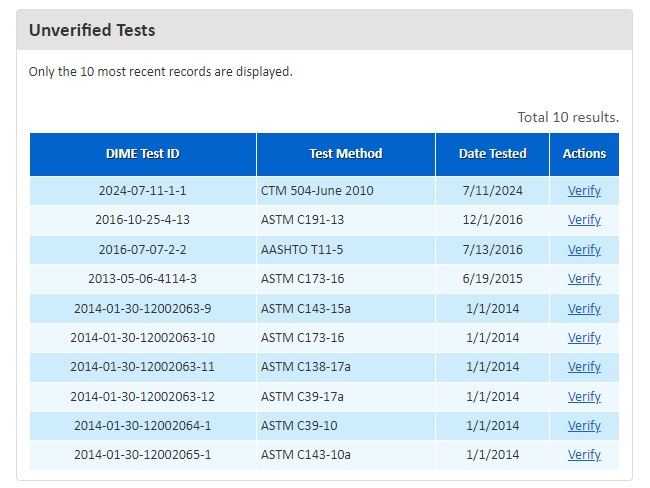650x488 pixels.
Task: Verify test 2014-01-30-12002064-1
Action: tap(584, 426)
